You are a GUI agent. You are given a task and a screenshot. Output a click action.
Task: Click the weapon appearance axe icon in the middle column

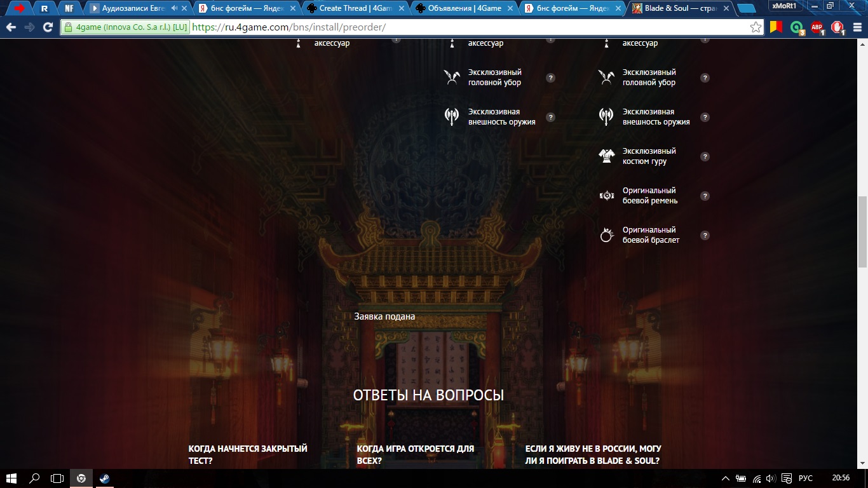pos(452,116)
